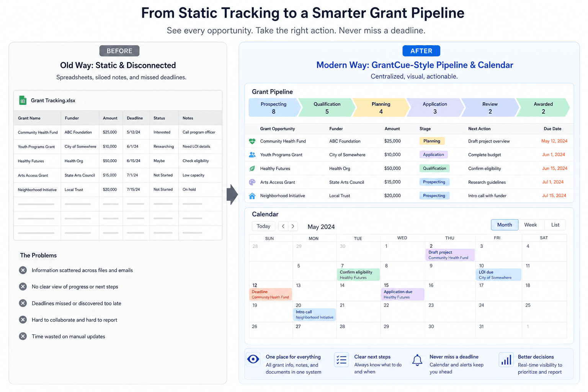
Task: Click Prospecting stage tag for Arts Access Grant
Action: (434, 182)
